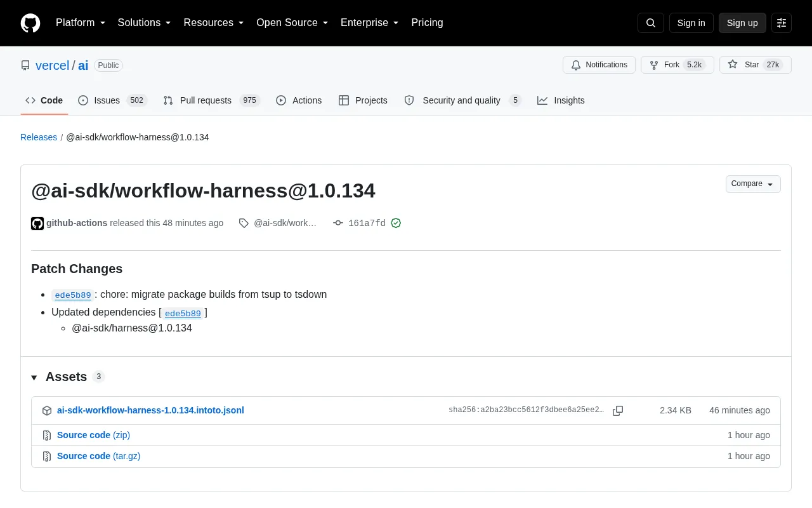This screenshot has width=812, height=508.
Task: Download ai-sdk-workflow-harness-1.0.134.intoto.jsonl
Action: click(150, 411)
